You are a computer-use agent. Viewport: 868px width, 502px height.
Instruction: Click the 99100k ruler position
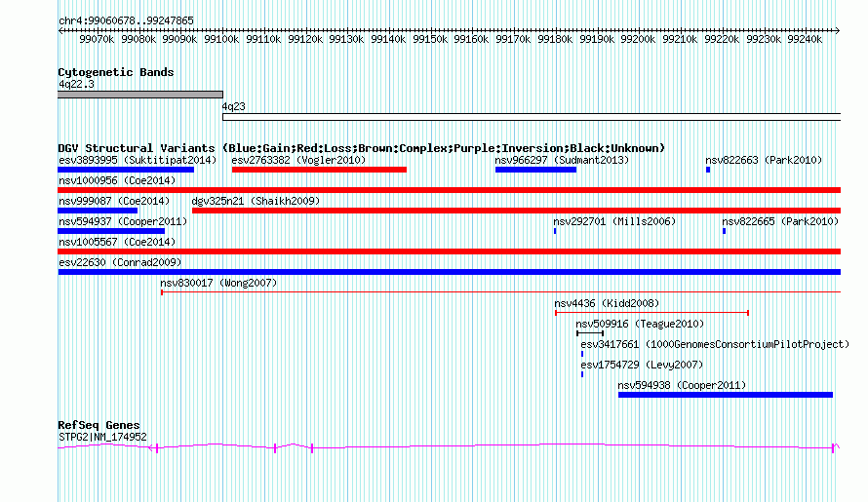point(221,39)
